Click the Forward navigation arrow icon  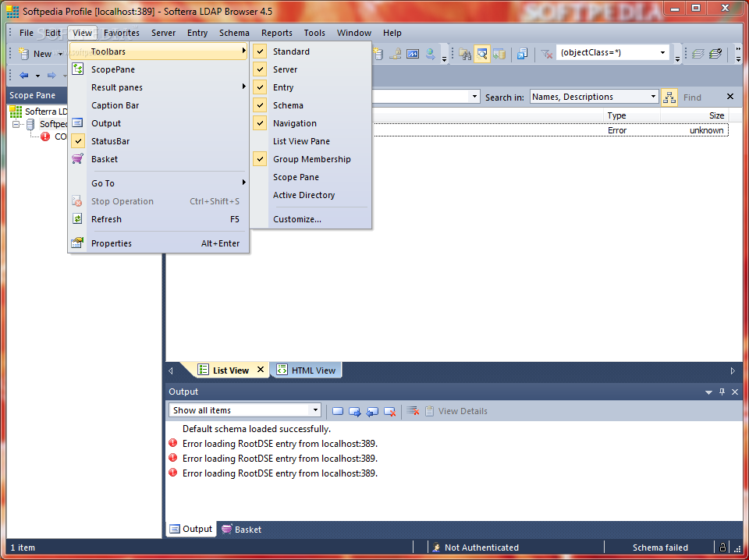(51, 76)
